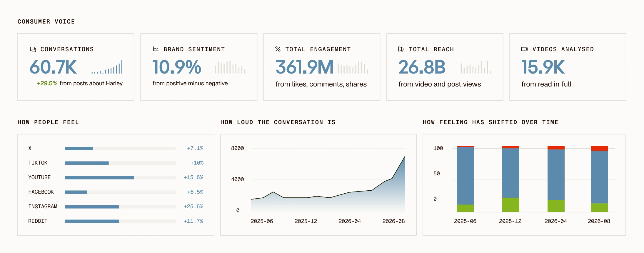Click the YouTube sentiment bar
This screenshot has height=253, width=644.
(x=121, y=178)
